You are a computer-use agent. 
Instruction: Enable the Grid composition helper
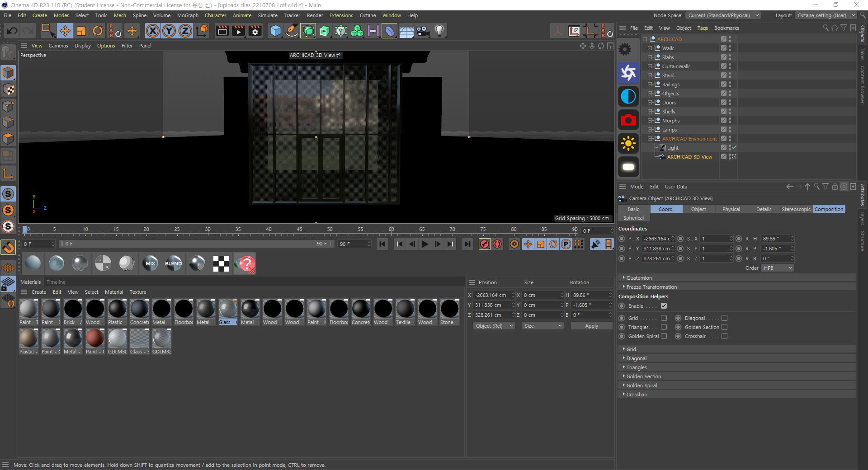(x=664, y=318)
